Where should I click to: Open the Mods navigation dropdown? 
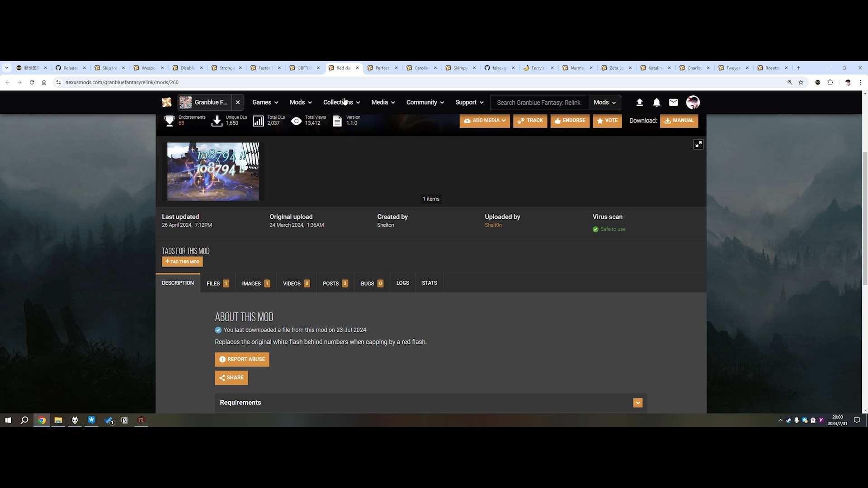(301, 103)
